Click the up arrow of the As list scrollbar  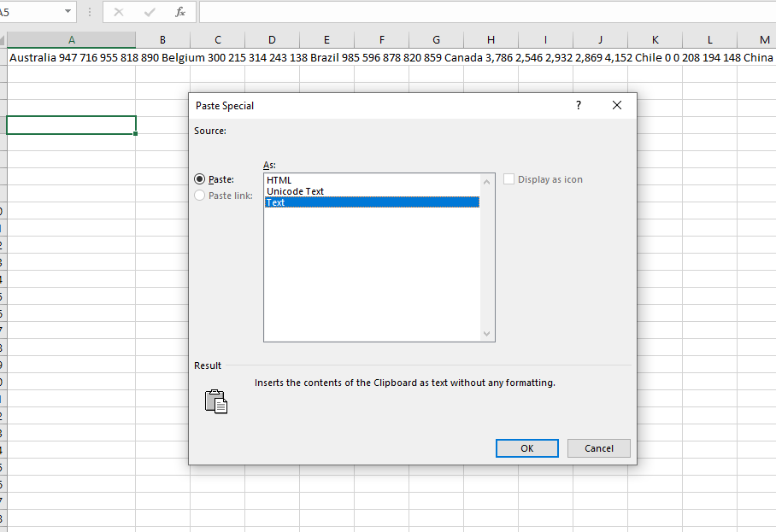[x=486, y=180]
